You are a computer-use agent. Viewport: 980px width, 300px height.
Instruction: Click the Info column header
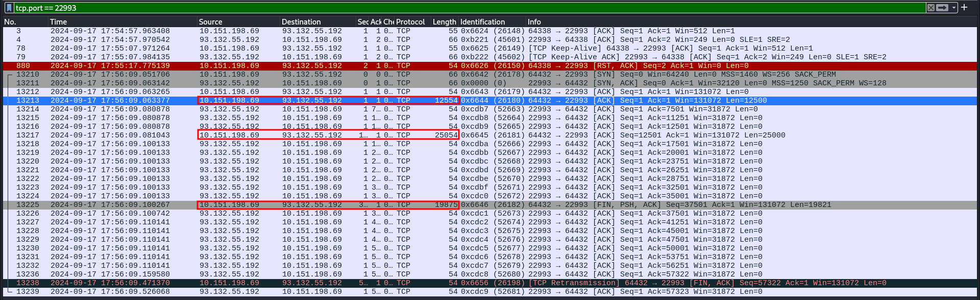[534, 22]
